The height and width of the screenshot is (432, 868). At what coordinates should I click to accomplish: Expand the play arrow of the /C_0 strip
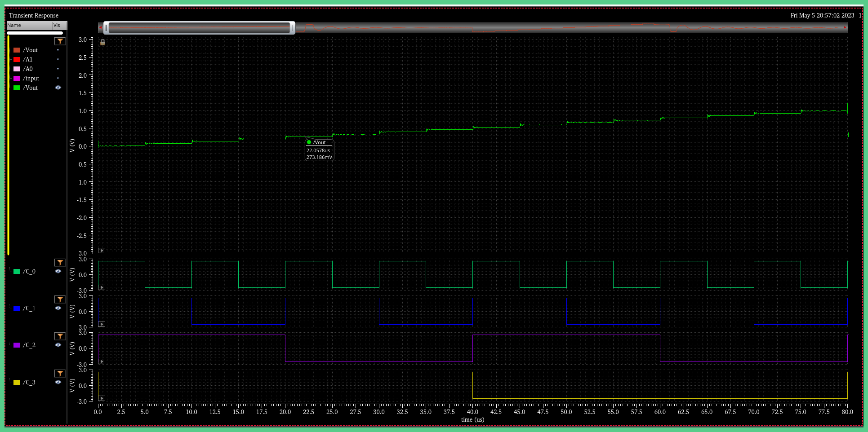point(102,287)
